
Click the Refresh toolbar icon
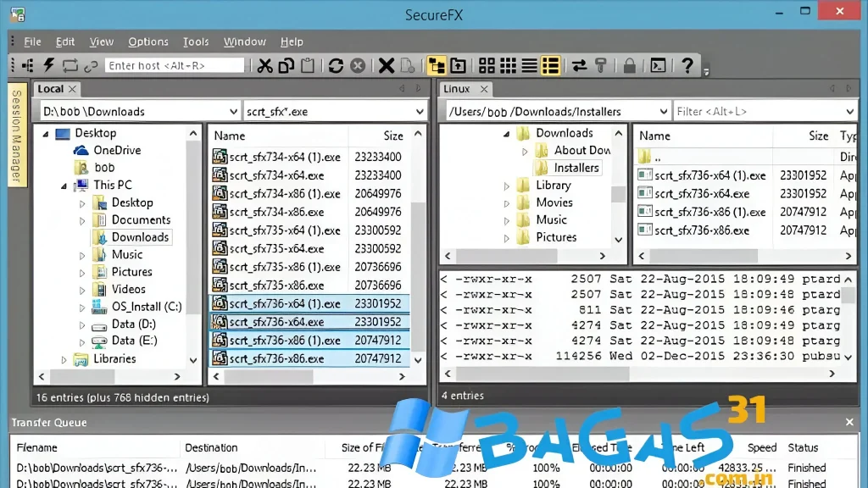(x=336, y=66)
